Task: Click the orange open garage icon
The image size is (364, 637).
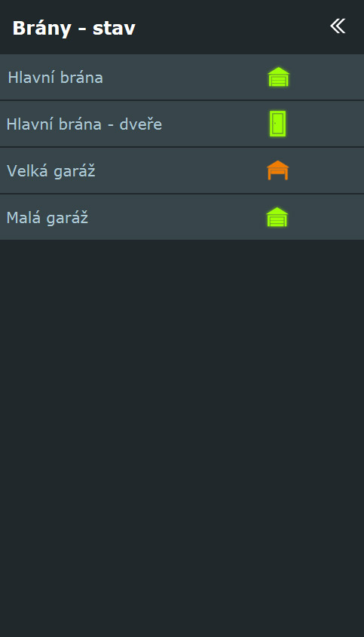Action: 278,170
